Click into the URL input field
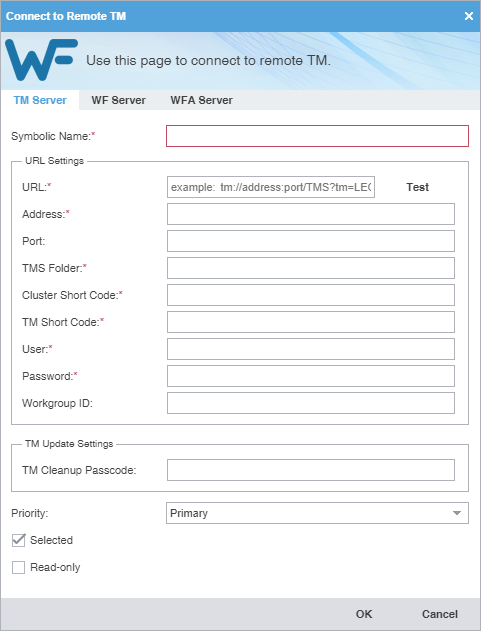Screen dimensions: 481x631 (x=271, y=187)
